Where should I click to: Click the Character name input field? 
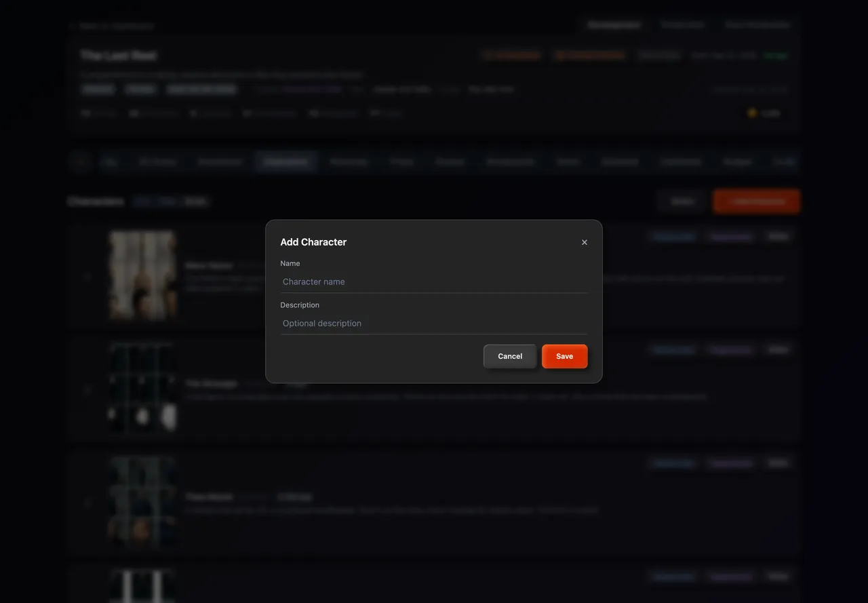coord(434,281)
